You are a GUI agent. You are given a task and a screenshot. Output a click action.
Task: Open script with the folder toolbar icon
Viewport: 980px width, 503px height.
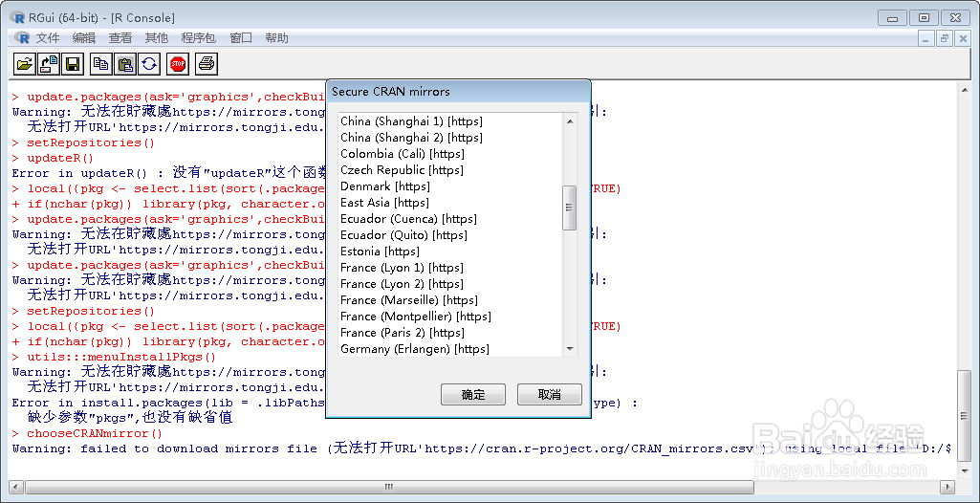tap(25, 63)
